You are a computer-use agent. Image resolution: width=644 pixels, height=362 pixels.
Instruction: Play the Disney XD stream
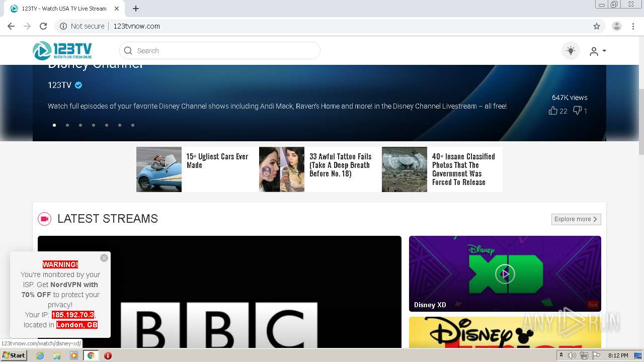click(505, 274)
